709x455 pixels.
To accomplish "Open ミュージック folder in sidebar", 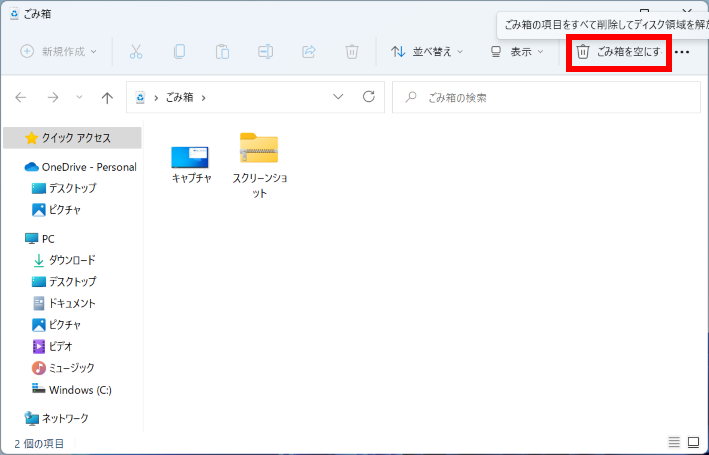I will [63, 368].
